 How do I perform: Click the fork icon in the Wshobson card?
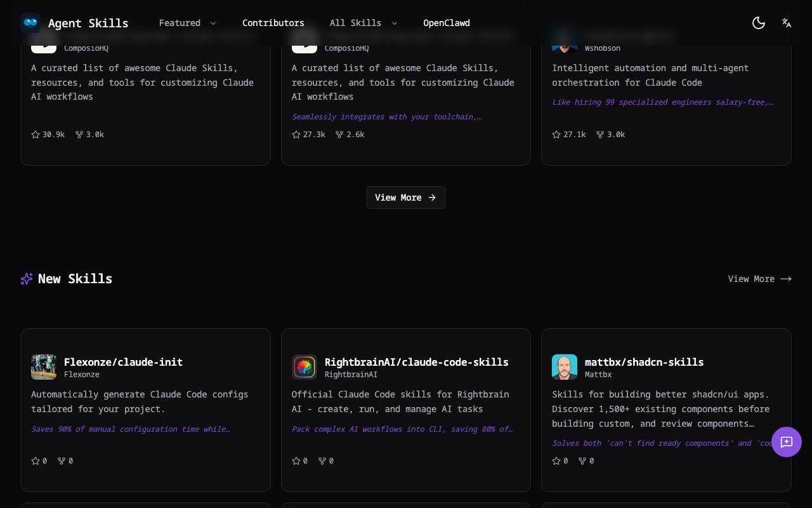tap(599, 135)
